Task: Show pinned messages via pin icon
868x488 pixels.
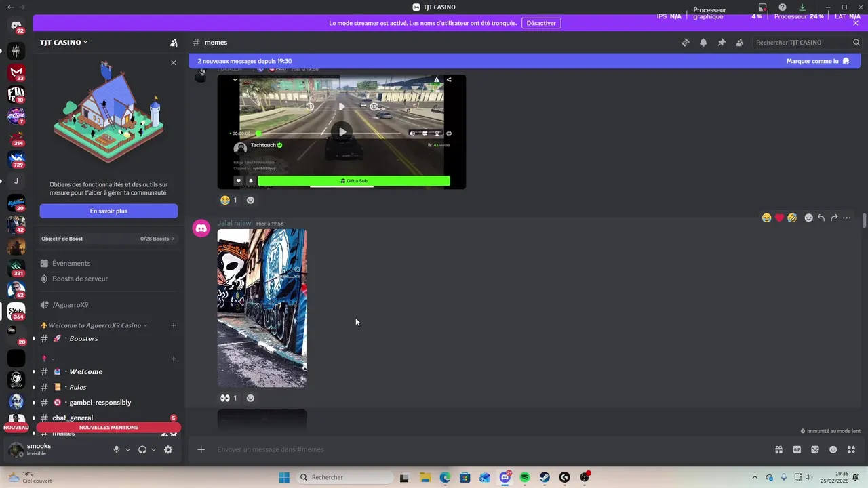Action: (722, 42)
